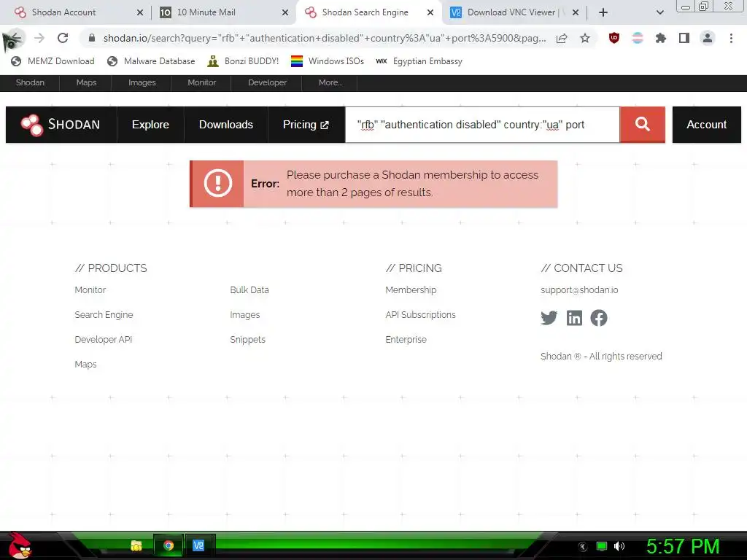Open Chrome three-dot menu

[x=731, y=38]
